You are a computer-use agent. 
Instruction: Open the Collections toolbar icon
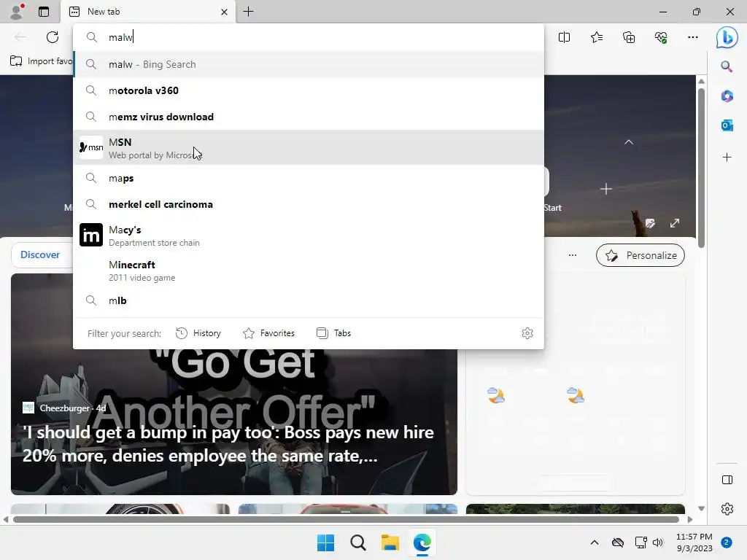click(629, 37)
